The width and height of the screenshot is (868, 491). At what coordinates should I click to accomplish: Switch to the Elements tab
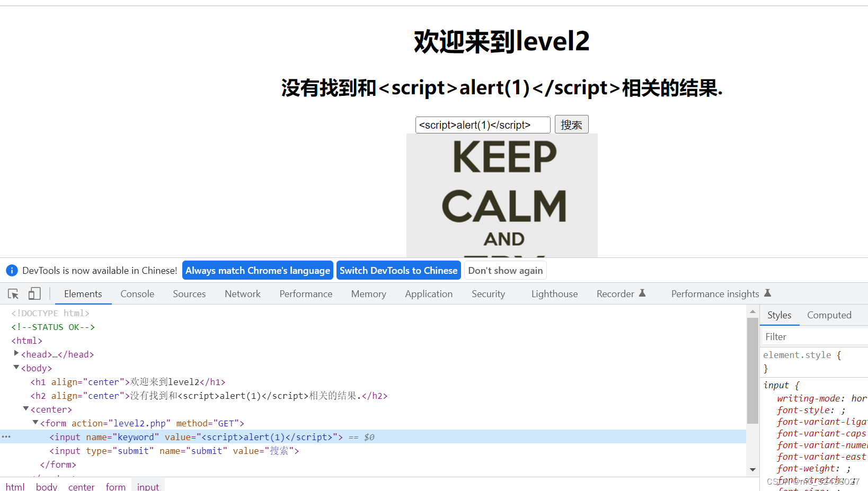pyautogui.click(x=83, y=294)
